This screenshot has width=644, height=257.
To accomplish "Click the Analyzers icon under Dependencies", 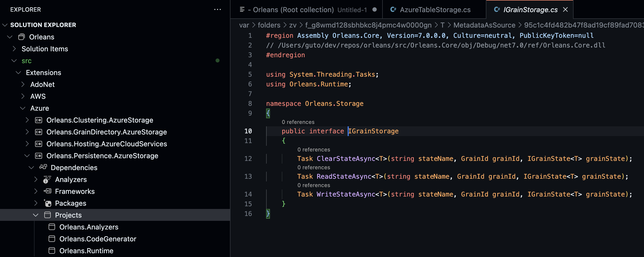I will coord(46,179).
